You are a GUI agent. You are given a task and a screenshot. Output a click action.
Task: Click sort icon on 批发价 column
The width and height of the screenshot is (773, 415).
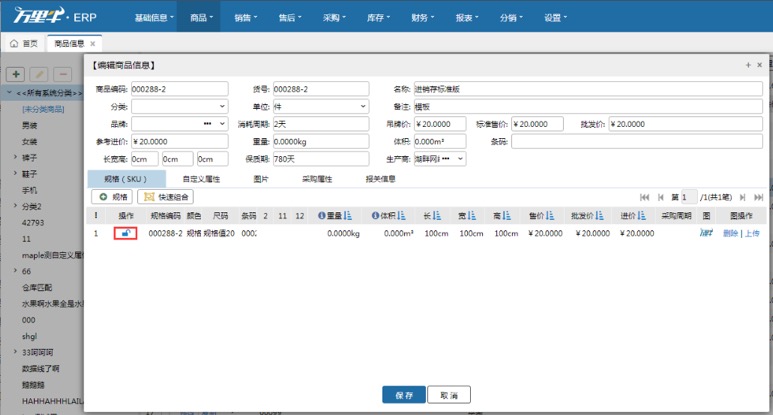(x=599, y=215)
